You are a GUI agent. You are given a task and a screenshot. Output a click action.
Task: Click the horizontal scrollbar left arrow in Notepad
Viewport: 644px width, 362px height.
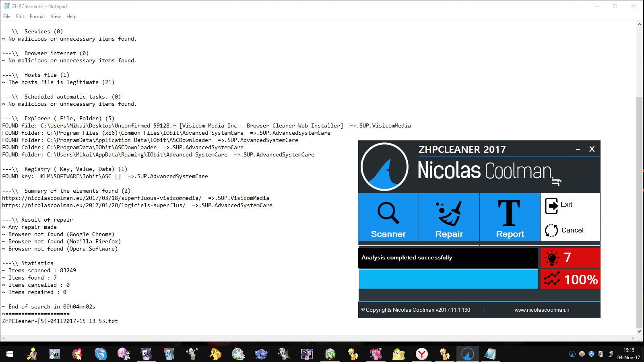(x=3, y=338)
